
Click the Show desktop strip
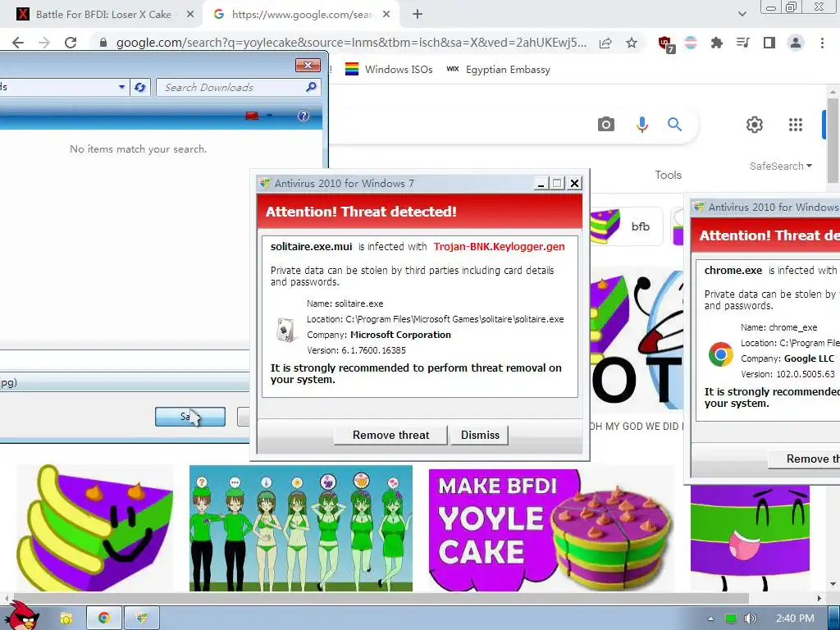coord(833,618)
